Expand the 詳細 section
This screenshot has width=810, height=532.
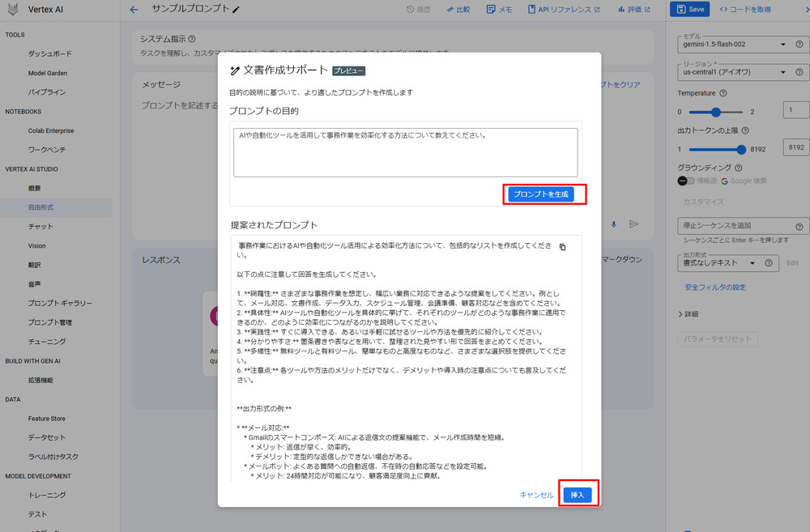pyautogui.click(x=688, y=314)
